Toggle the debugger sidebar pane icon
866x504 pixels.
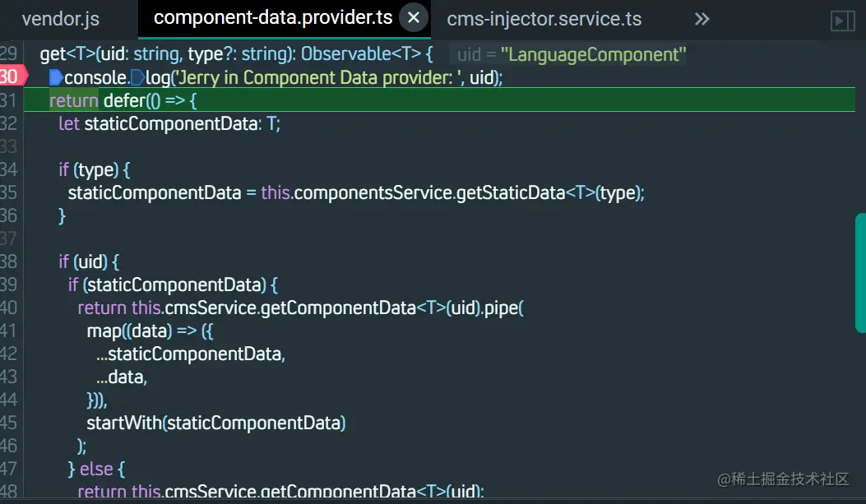843,21
